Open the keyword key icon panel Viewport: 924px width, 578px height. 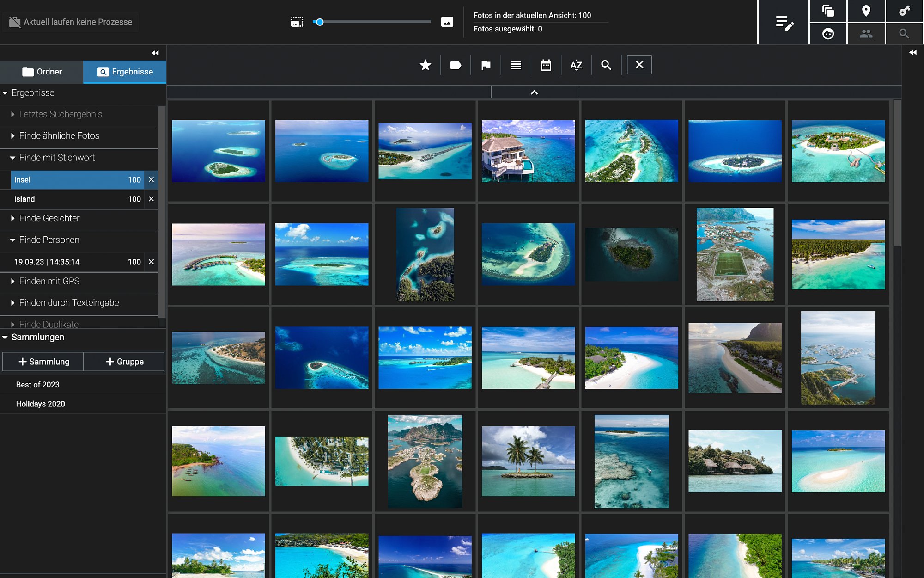(x=904, y=11)
